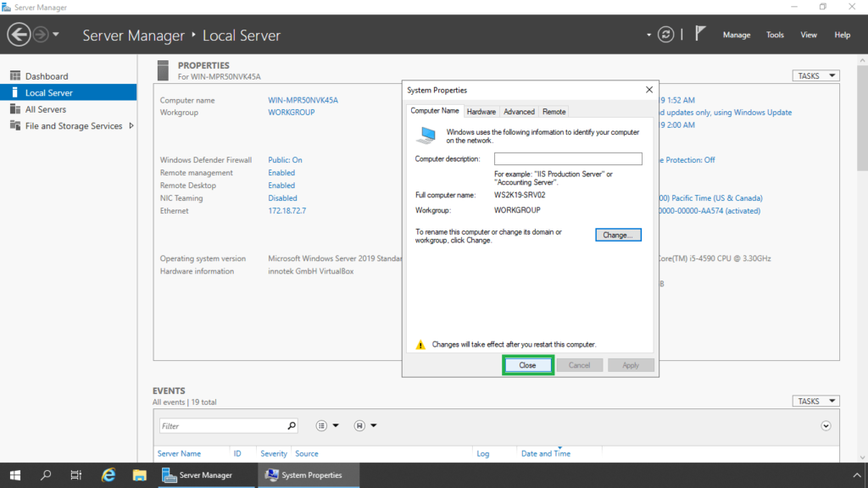The height and width of the screenshot is (488, 868).
Task: Launch Internet Explorer from taskbar
Action: [108, 475]
